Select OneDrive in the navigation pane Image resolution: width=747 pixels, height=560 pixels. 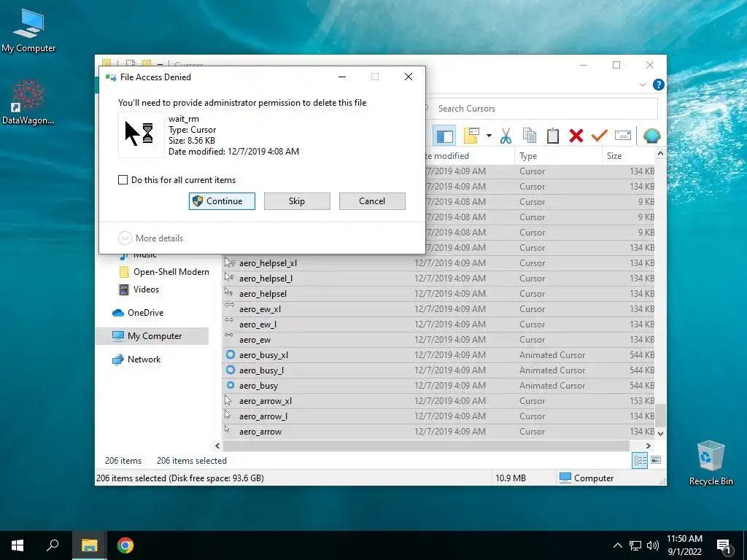pos(138,313)
